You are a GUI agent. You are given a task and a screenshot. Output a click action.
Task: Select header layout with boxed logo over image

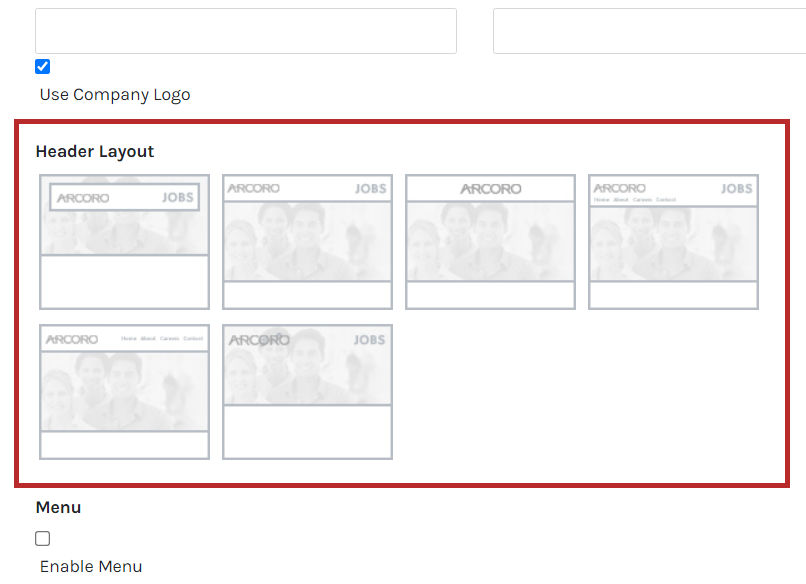click(x=124, y=242)
